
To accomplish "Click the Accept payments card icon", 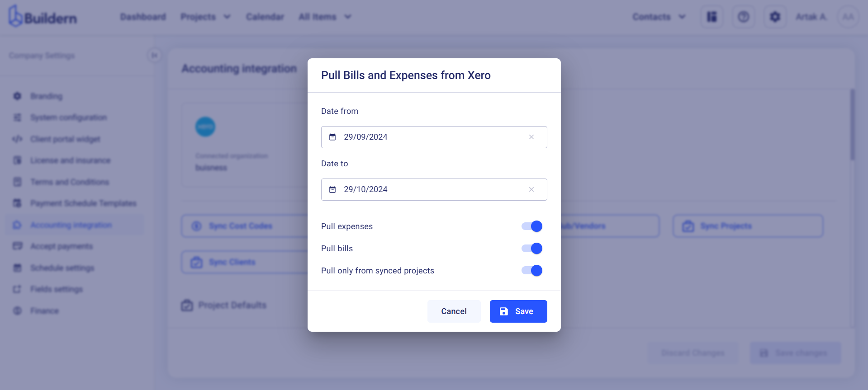I will pyautogui.click(x=17, y=246).
